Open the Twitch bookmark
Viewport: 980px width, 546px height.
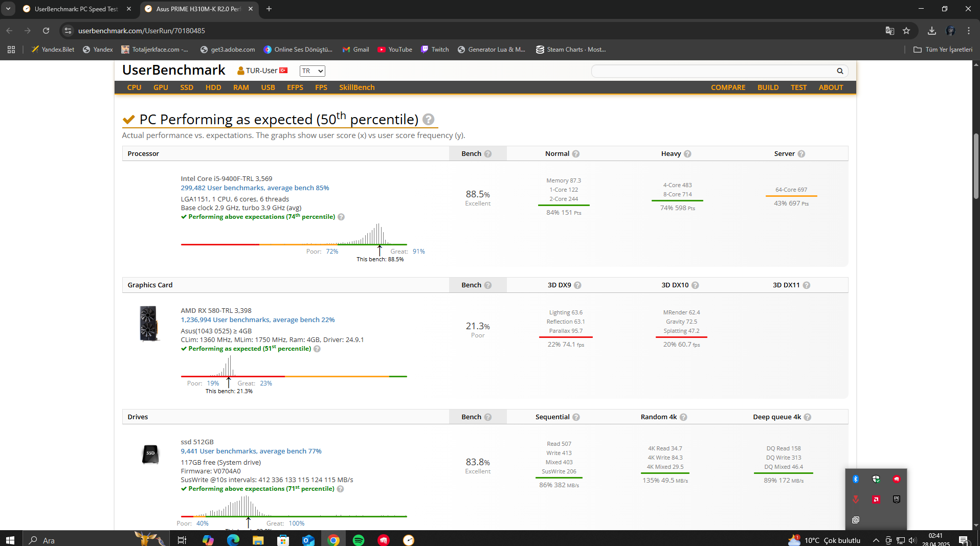[435, 50]
